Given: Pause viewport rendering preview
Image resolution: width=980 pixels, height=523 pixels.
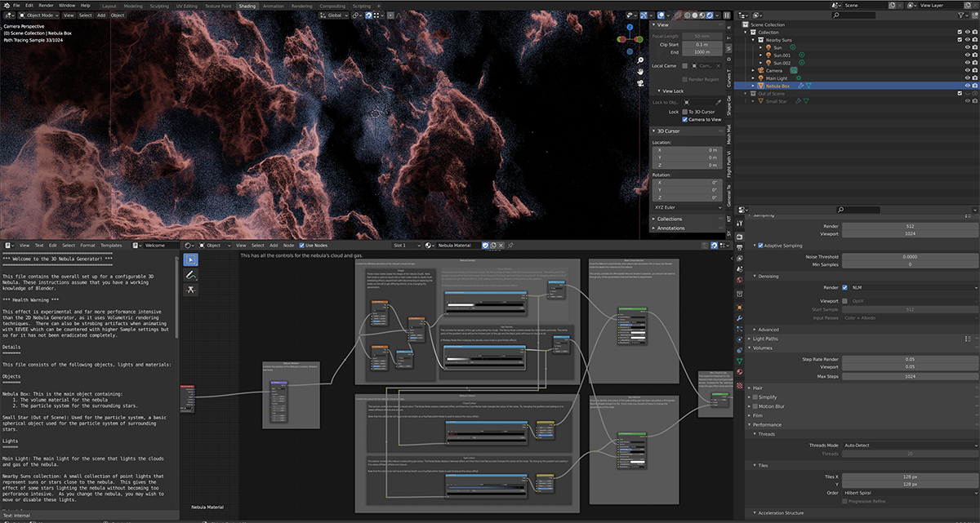Looking at the screenshot, I should (x=727, y=15).
